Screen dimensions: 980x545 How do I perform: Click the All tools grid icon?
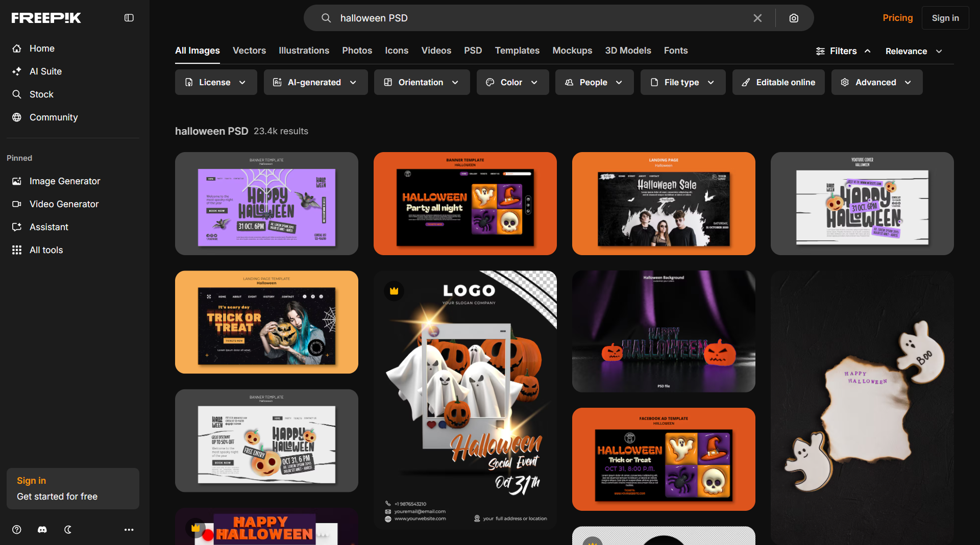point(17,250)
